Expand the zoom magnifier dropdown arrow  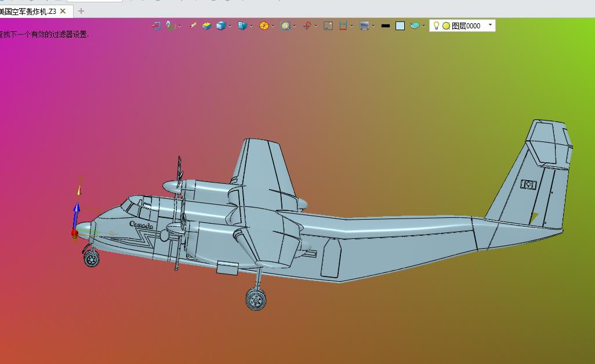295,26
